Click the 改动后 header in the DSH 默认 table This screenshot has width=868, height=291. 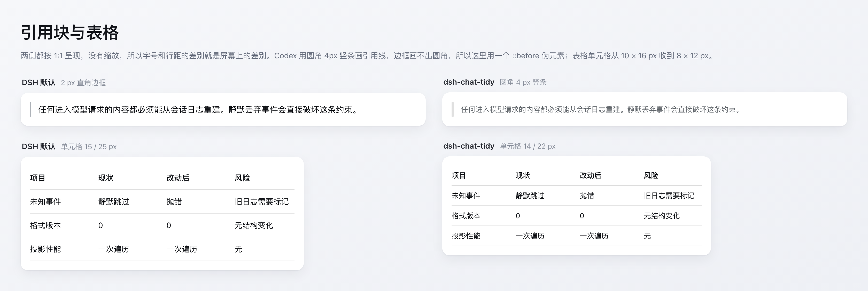[x=178, y=178]
